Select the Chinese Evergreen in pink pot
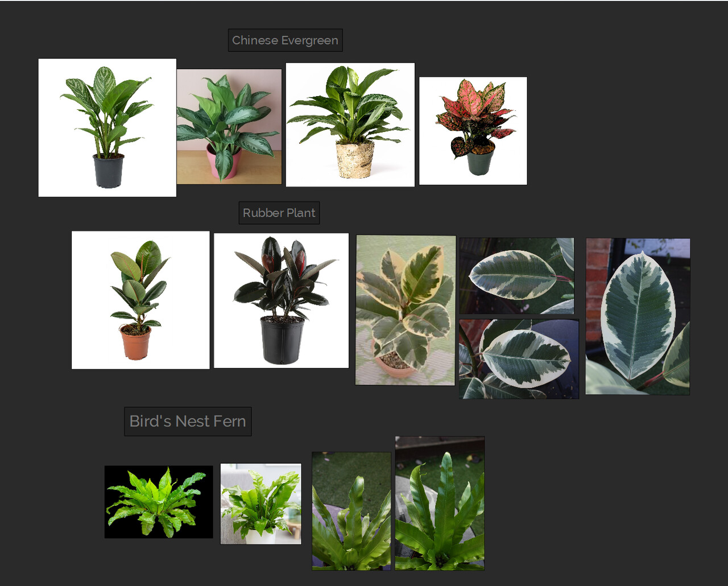This screenshot has width=728, height=586. point(229,127)
